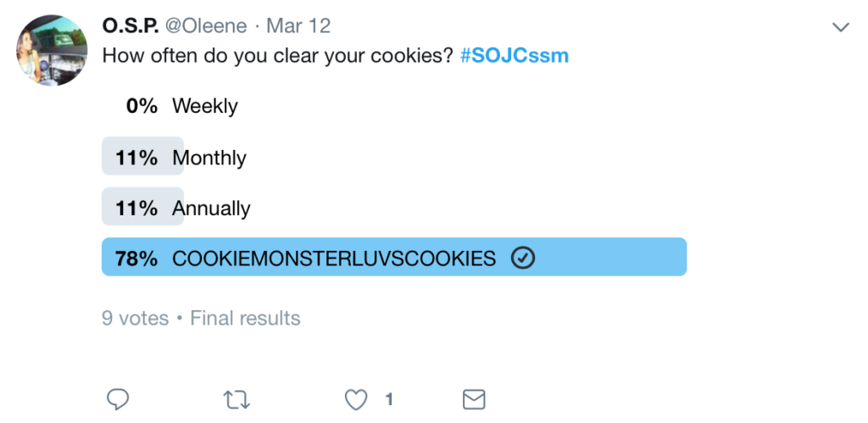Click the reply speech bubble icon
The height and width of the screenshot is (423, 868).
tap(118, 399)
